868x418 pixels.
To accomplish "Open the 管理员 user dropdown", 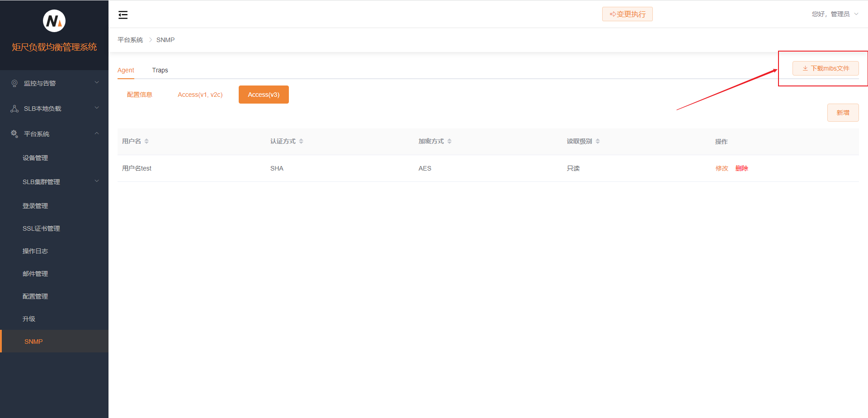I will point(835,14).
